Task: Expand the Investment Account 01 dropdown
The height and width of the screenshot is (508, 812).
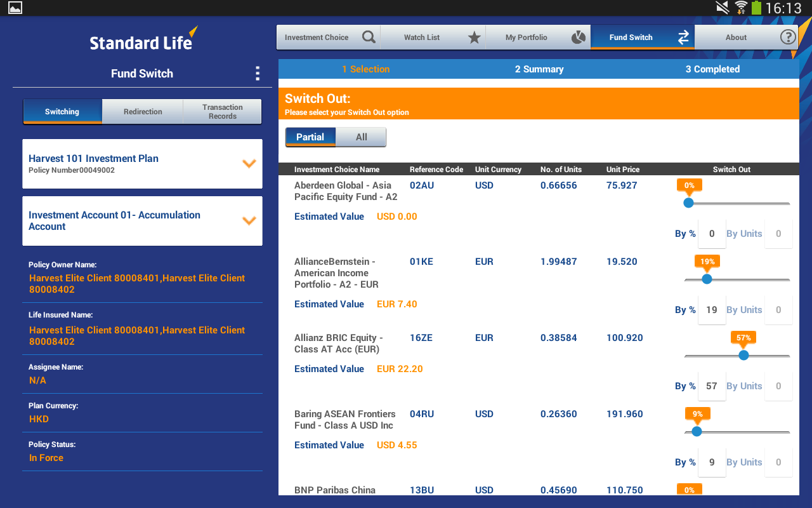Action: tap(249, 220)
